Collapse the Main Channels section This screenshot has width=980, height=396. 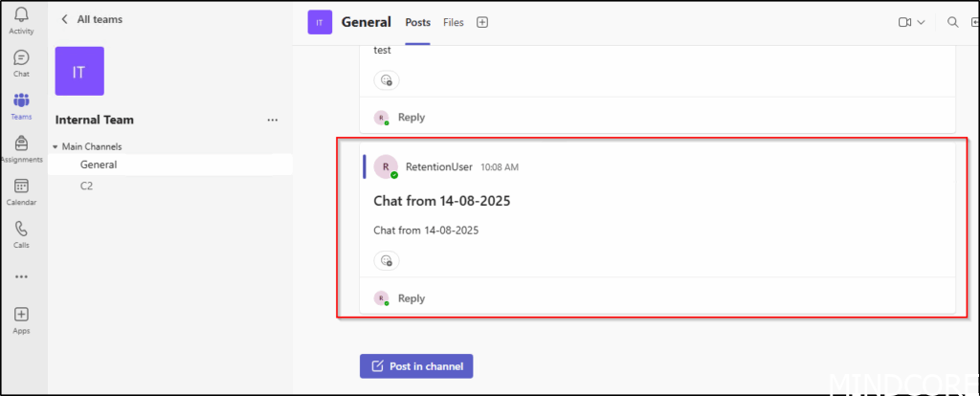pyautogui.click(x=56, y=146)
